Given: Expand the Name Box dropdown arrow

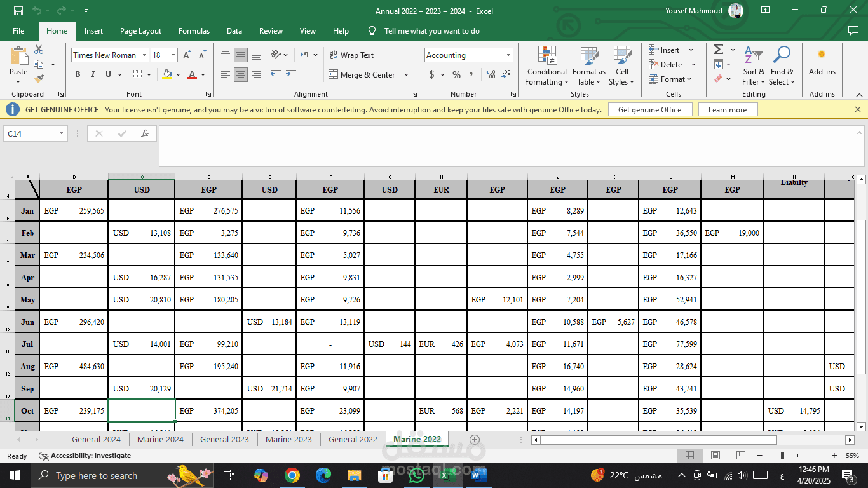Looking at the screenshot, I should (62, 133).
